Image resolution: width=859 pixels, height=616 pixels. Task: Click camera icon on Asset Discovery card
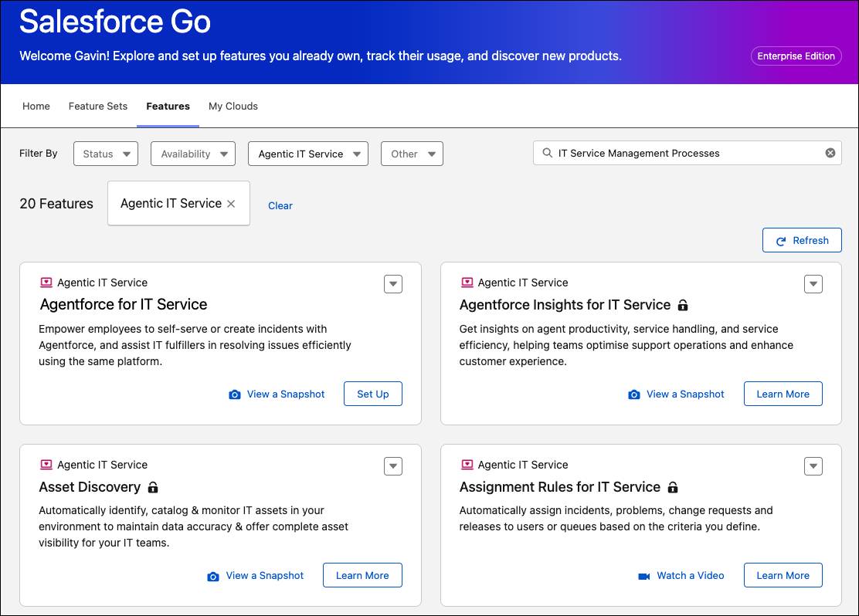click(213, 576)
